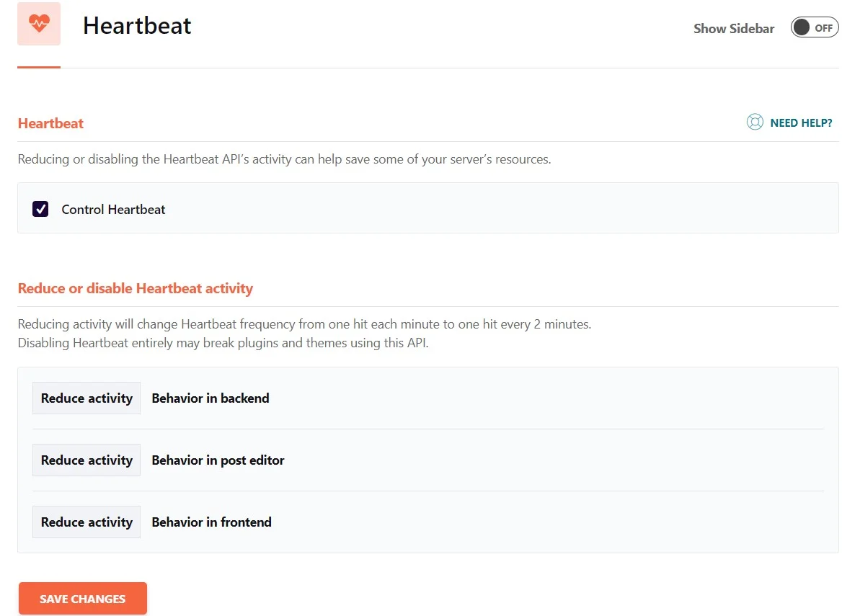Turn on the Show Sidebar switch
Image resolution: width=842 pixels, height=616 pixels.
pyautogui.click(x=814, y=27)
